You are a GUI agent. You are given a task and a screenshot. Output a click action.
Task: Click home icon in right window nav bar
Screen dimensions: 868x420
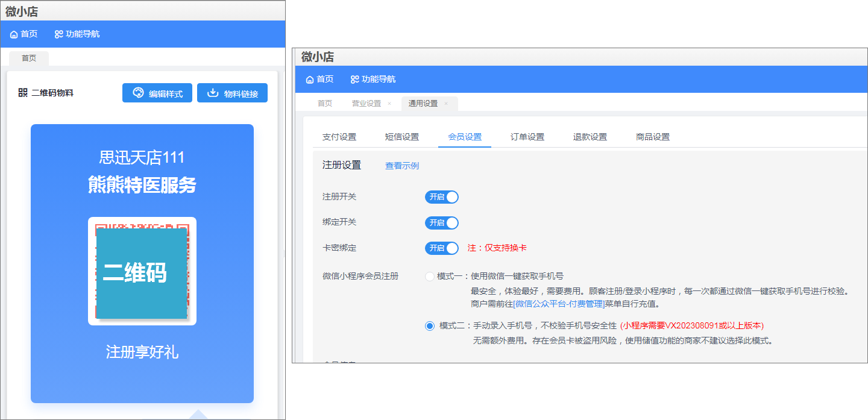[310, 80]
